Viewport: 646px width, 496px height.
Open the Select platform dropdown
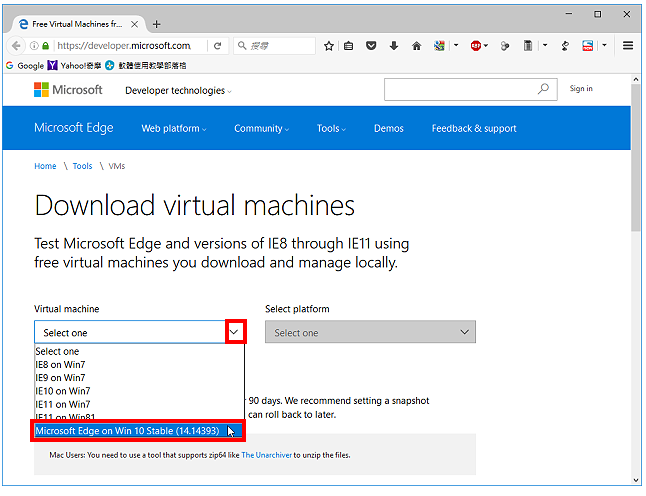[370, 332]
